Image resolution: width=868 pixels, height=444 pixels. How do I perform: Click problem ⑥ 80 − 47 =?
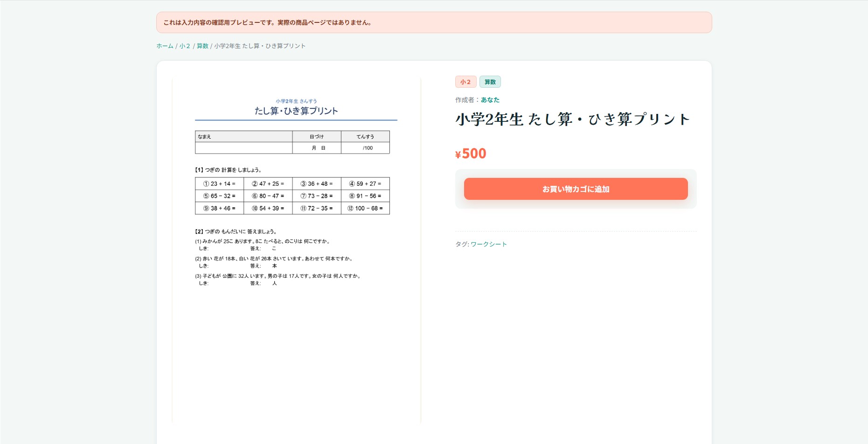[268, 196]
